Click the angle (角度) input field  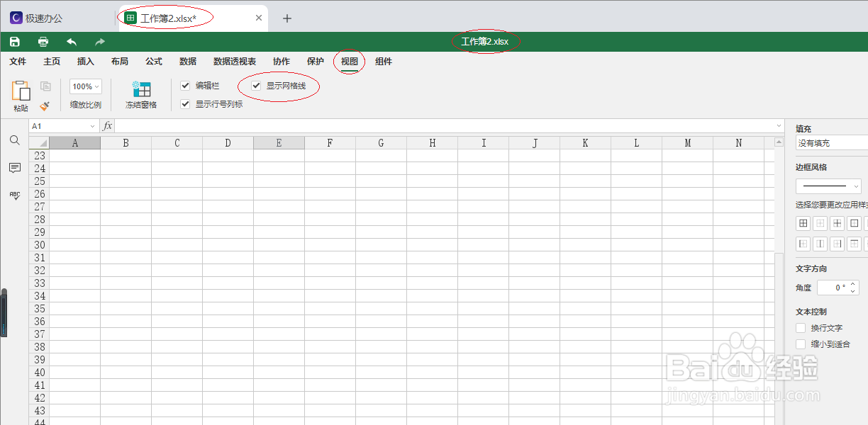[x=833, y=288]
